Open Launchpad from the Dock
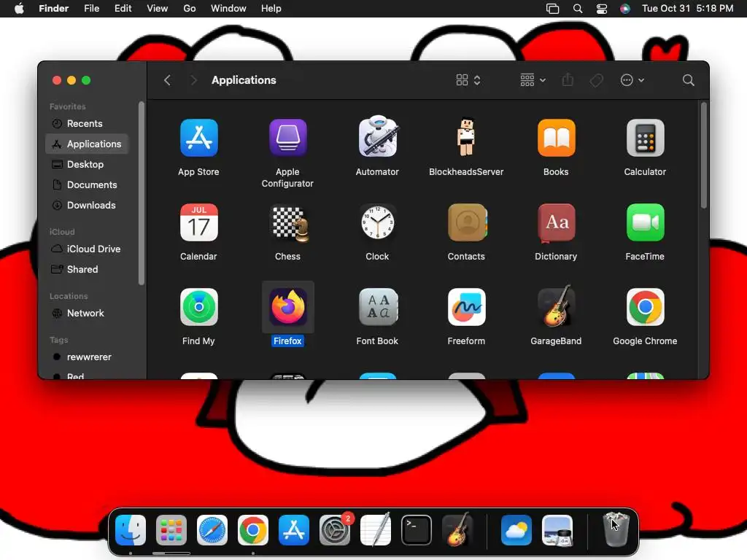The width and height of the screenshot is (747, 560). [171, 530]
